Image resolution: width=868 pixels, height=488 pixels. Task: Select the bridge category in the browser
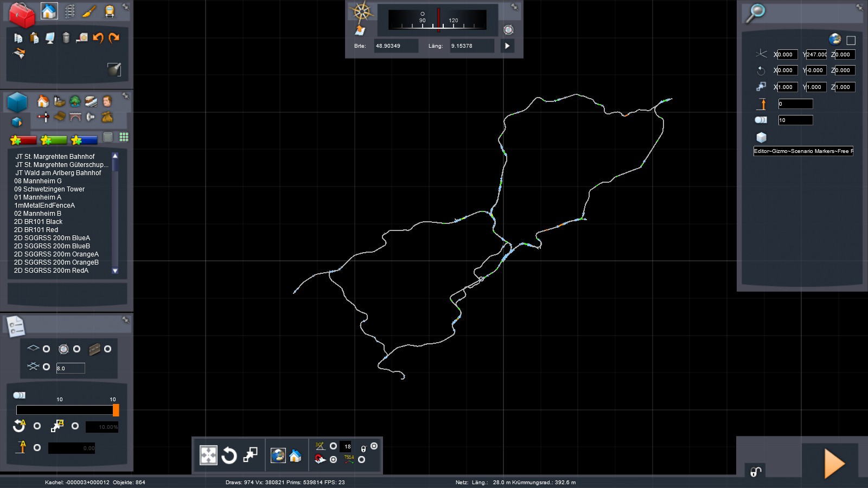[75, 117]
